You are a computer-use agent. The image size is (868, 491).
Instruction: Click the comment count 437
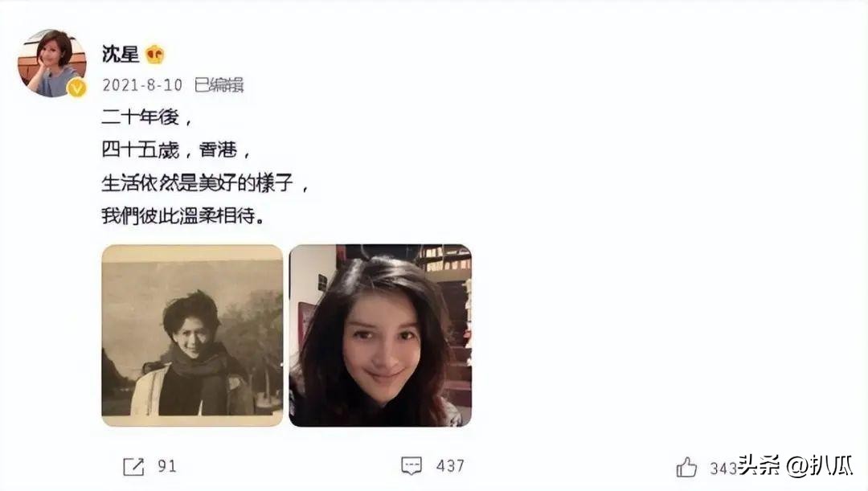[450, 466]
